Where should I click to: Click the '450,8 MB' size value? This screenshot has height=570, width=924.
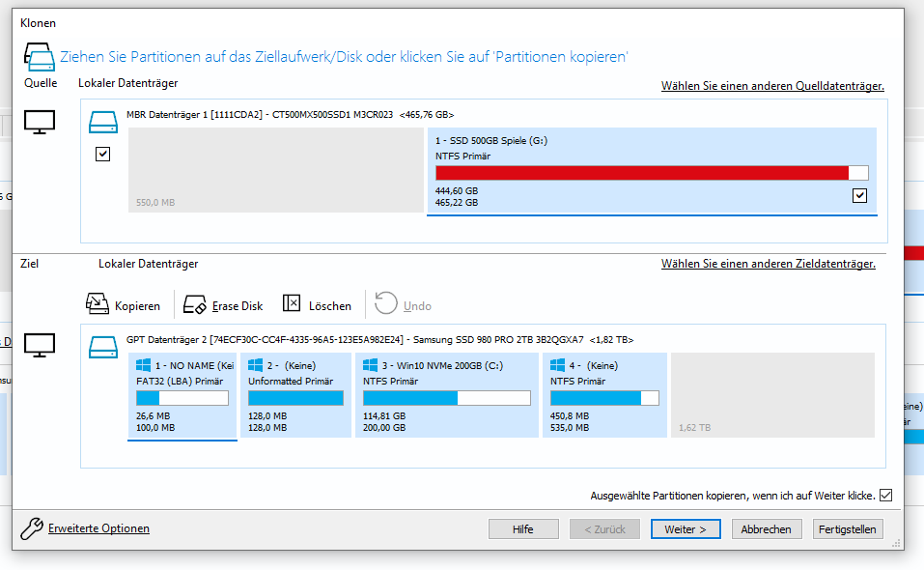pos(570,416)
